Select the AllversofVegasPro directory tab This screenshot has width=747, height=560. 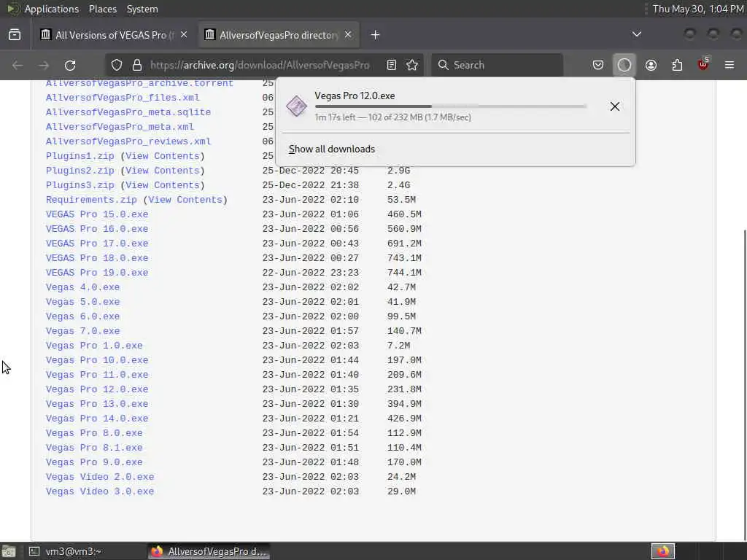pos(279,35)
